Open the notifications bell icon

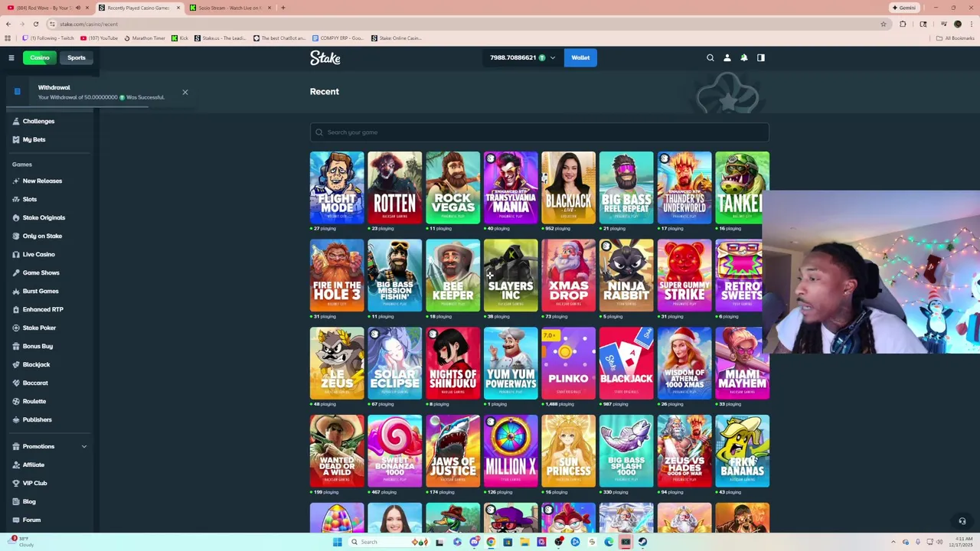coord(744,57)
